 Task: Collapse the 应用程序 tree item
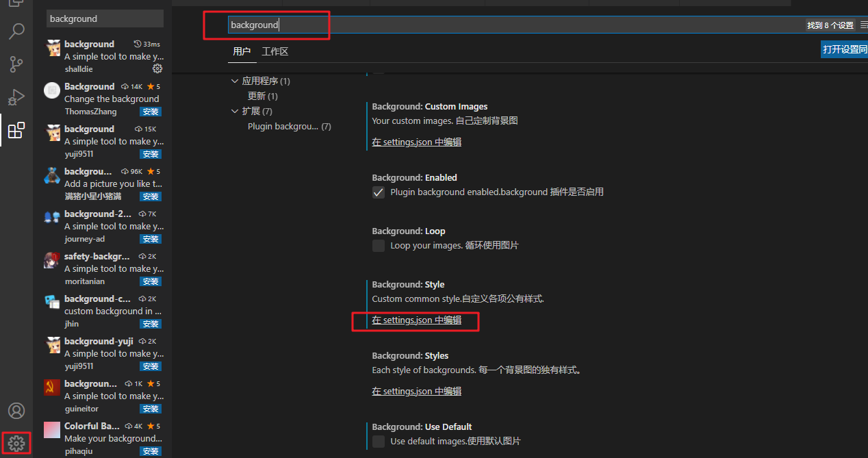pyautogui.click(x=235, y=80)
